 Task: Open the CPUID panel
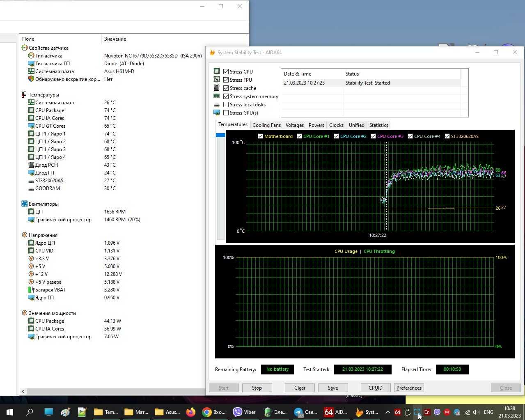pyautogui.click(x=375, y=388)
